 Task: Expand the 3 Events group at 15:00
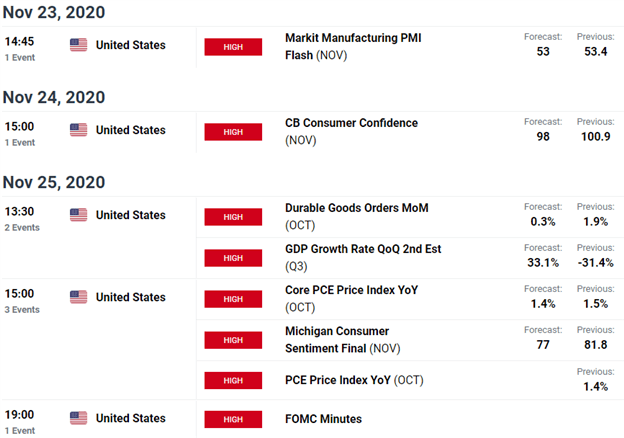22,310
